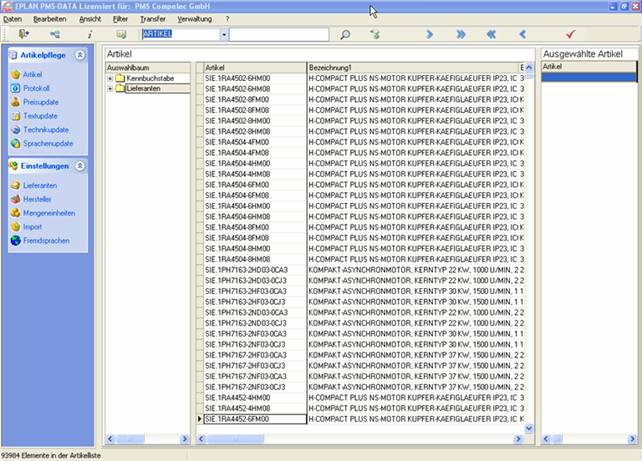
Task: Open Protokoll in Artikelpflege sidebar
Action: (x=36, y=88)
